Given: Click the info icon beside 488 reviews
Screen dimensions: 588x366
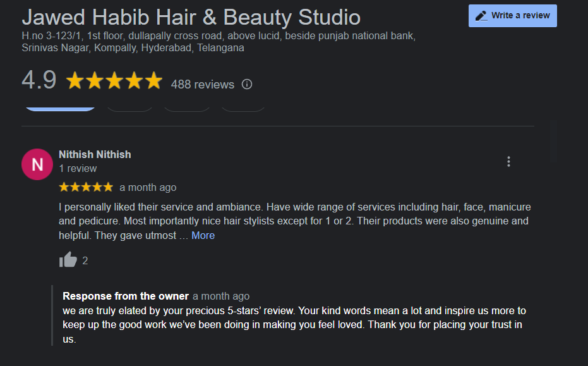Looking at the screenshot, I should coord(247,84).
